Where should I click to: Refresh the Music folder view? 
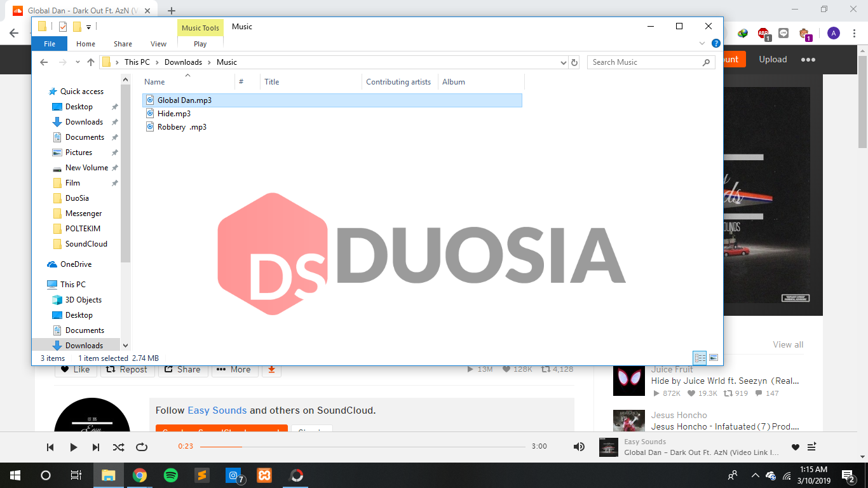(x=574, y=62)
